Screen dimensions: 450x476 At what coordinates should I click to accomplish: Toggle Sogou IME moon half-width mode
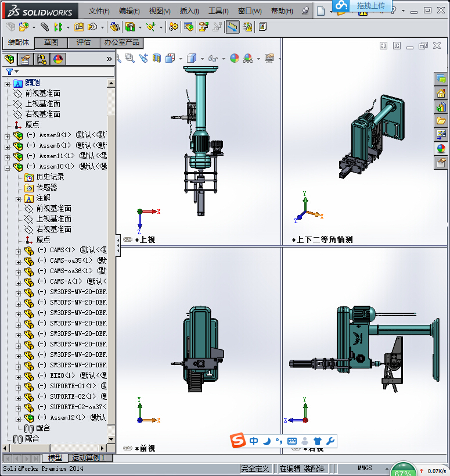click(267, 441)
